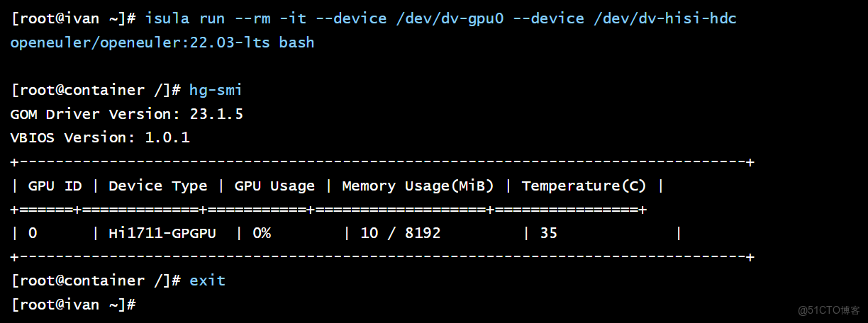This screenshot has height=323, width=868.
Task: Click the "GPU ID" column header
Action: coord(55,186)
